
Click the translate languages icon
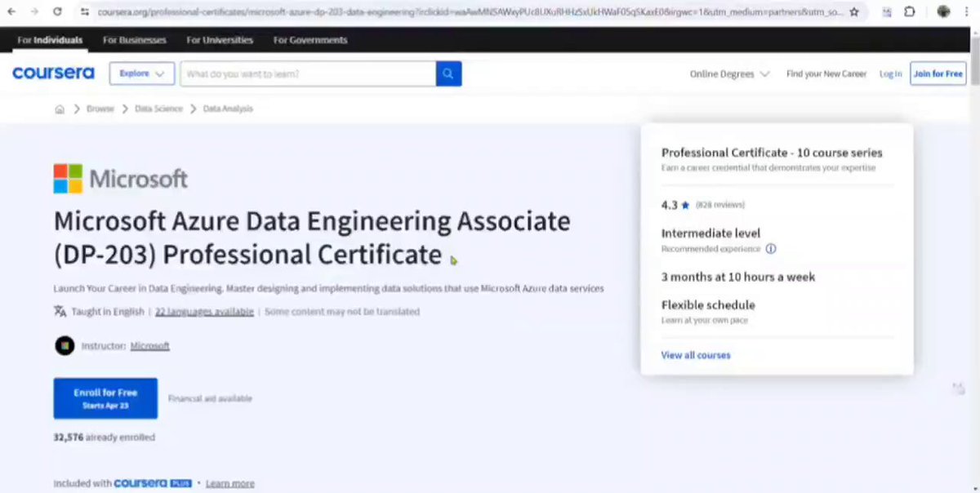60,312
